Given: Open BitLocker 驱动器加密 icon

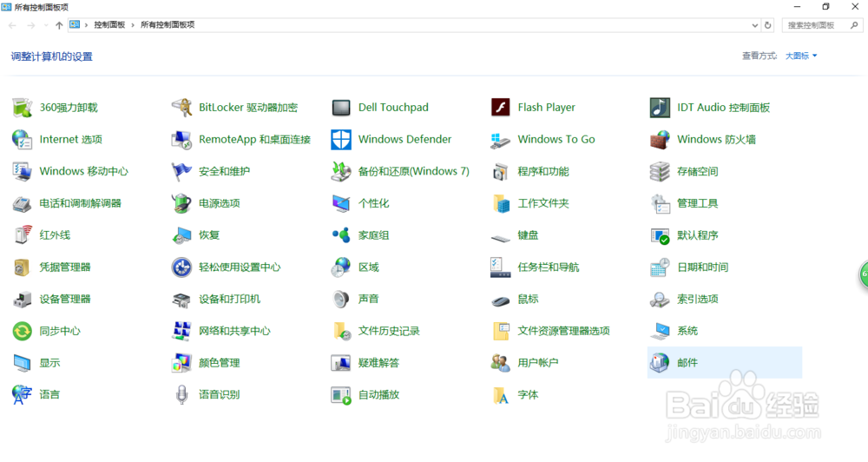Looking at the screenshot, I should (181, 108).
